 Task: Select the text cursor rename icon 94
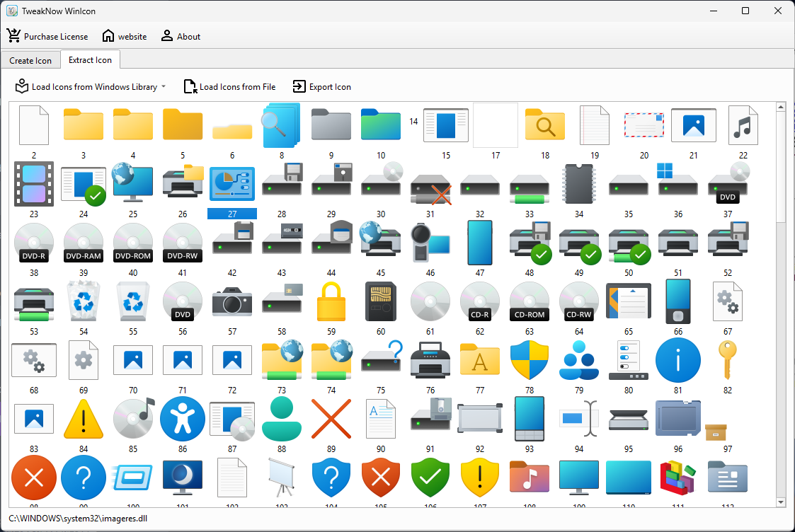point(579,419)
